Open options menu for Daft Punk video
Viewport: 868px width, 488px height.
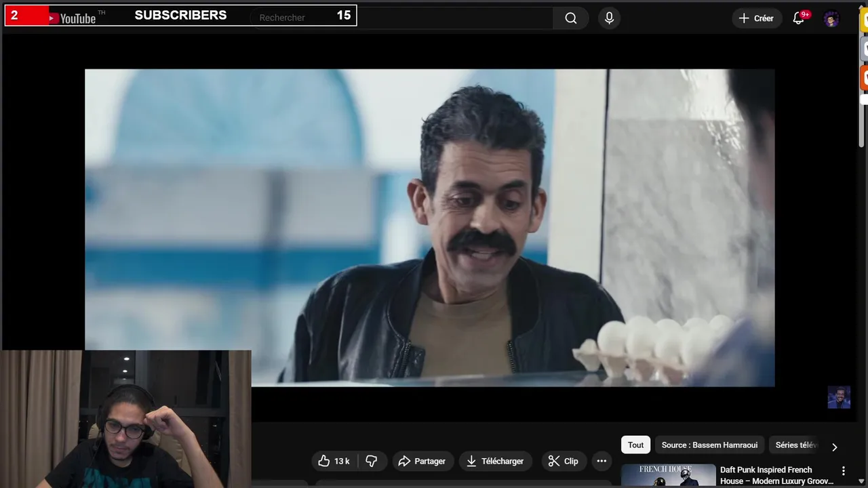pos(844,470)
